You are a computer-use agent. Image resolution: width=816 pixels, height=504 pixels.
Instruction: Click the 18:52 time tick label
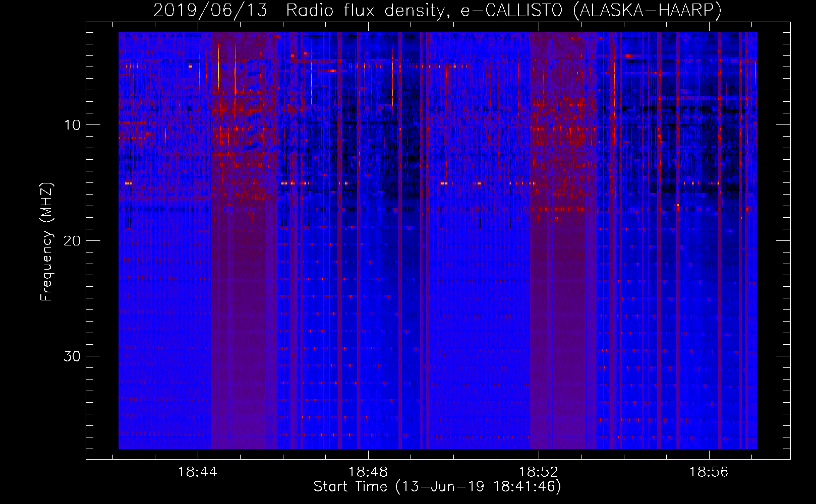pyautogui.click(x=539, y=472)
